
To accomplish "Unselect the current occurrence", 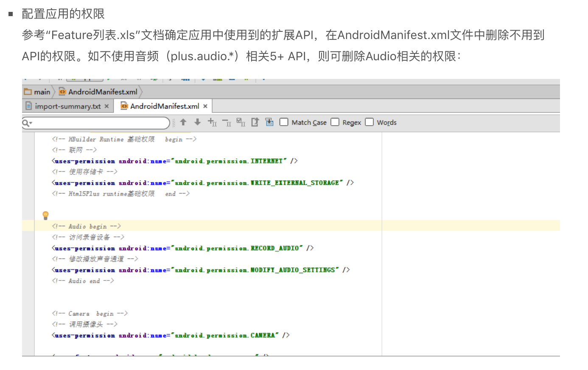I will [227, 123].
